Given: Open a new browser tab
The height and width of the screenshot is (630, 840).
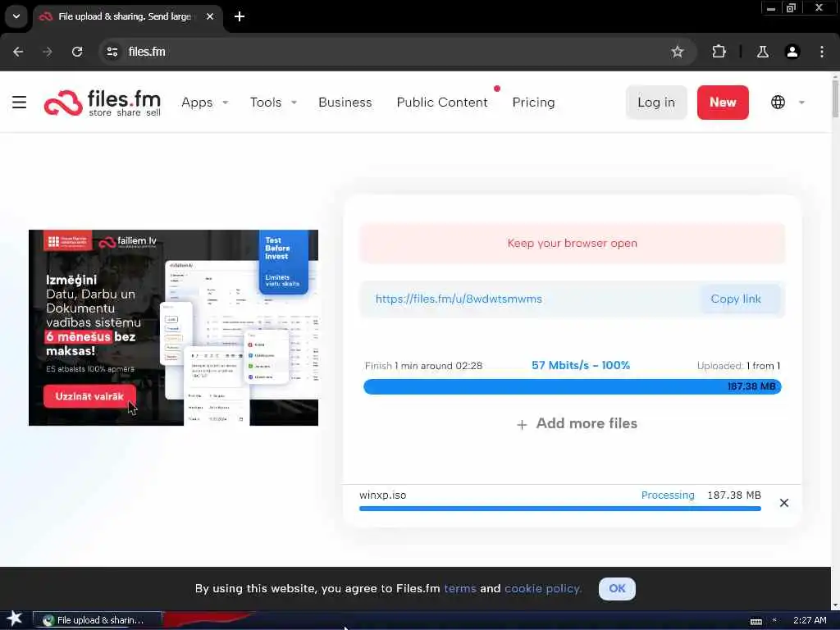Looking at the screenshot, I should pos(240,16).
